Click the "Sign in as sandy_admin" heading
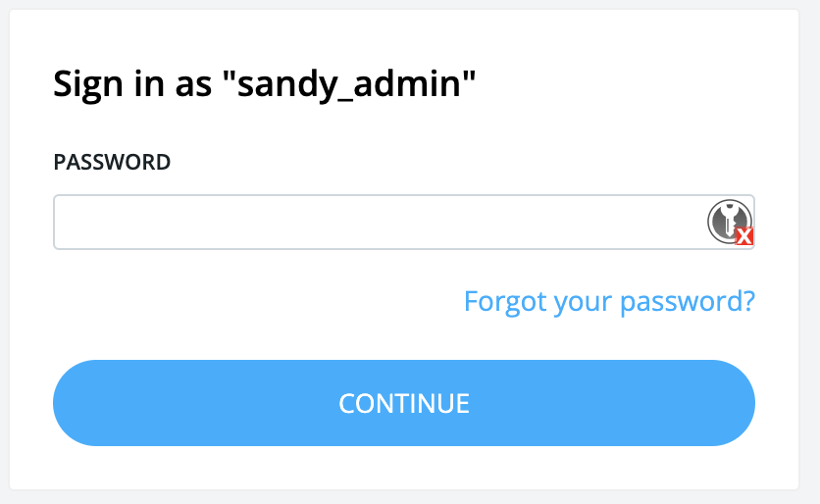 tap(264, 84)
